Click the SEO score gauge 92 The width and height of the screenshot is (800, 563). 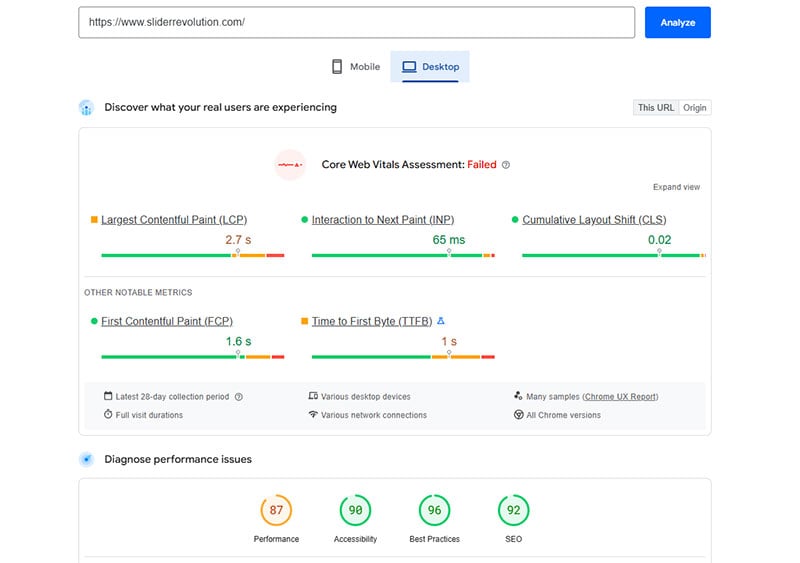point(513,510)
